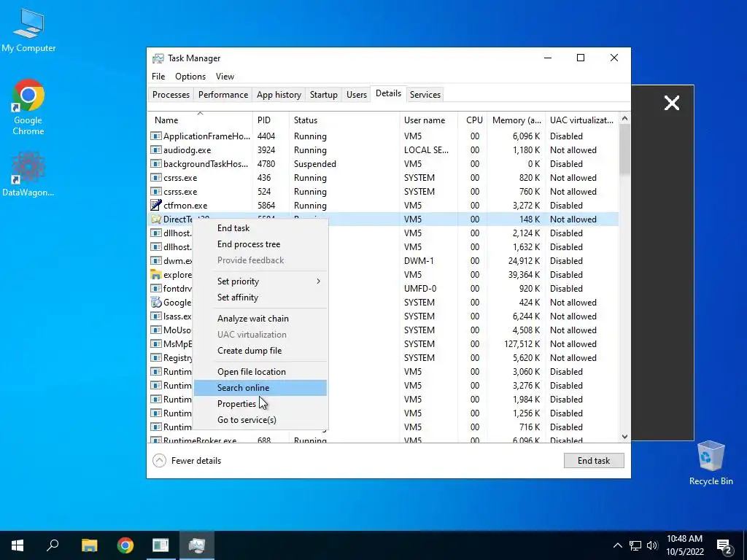Click the DWM-1 user name cell
747x560 pixels.
click(419, 261)
